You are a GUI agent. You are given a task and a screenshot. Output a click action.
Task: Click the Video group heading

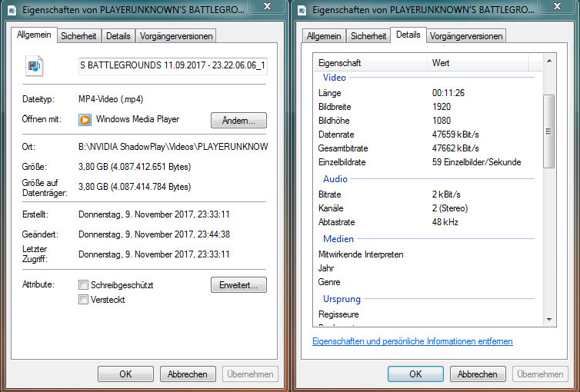click(x=335, y=78)
